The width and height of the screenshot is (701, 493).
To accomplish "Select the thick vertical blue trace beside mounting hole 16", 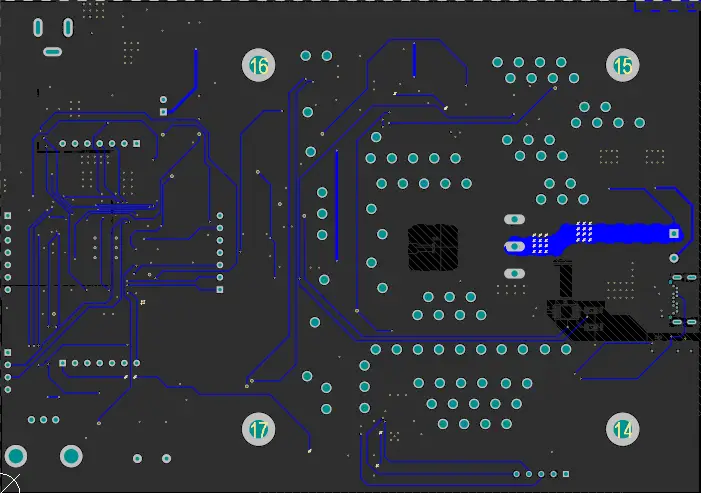I will (x=196, y=67).
